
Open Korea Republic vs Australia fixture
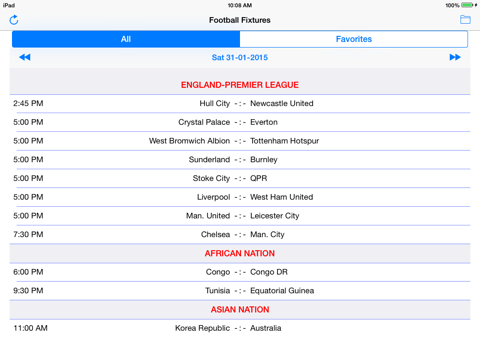(x=240, y=328)
